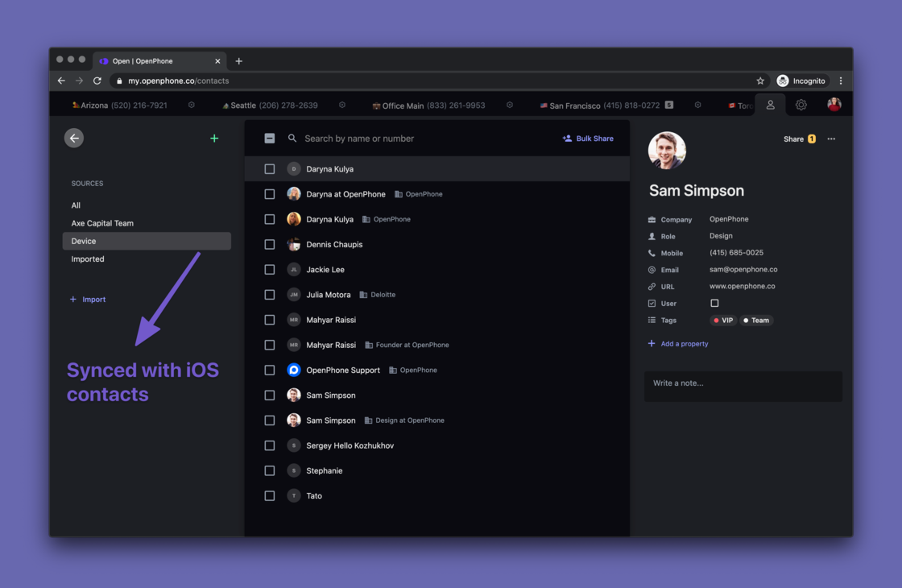This screenshot has height=588, width=902.
Task: Check the box for Daryna at OpenPhone
Action: point(269,194)
